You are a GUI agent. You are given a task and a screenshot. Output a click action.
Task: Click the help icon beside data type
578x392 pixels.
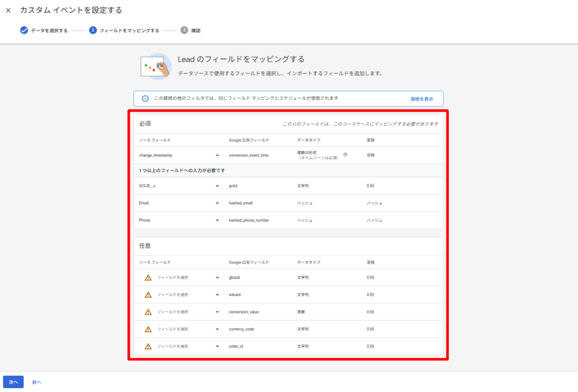click(x=345, y=155)
